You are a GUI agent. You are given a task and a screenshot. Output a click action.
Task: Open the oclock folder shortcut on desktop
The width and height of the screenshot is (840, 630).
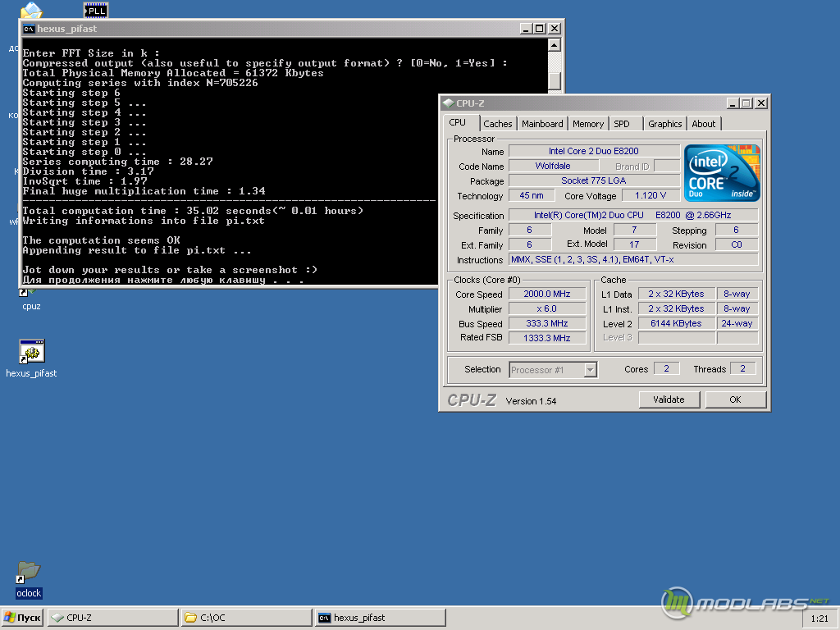[x=29, y=573]
